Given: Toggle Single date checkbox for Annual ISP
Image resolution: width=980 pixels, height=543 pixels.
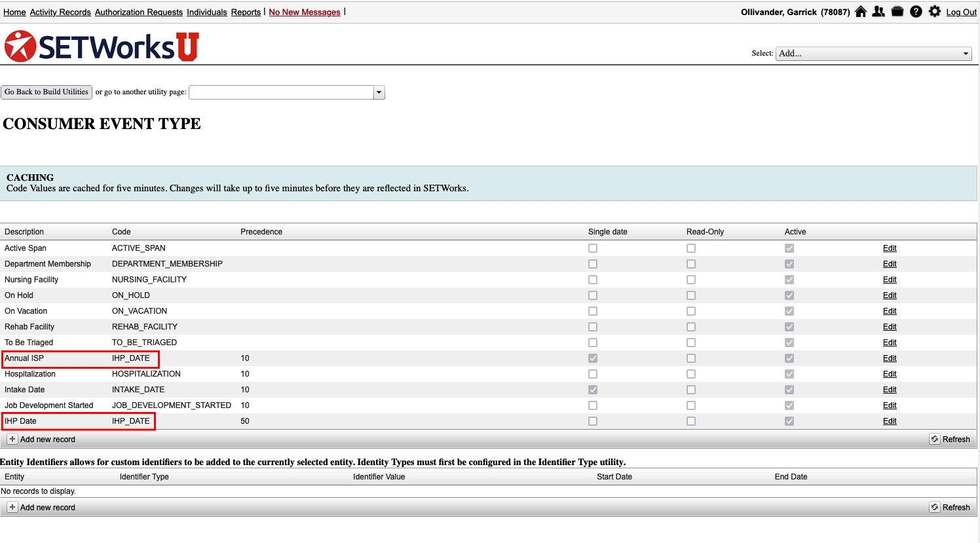Looking at the screenshot, I should pos(593,358).
